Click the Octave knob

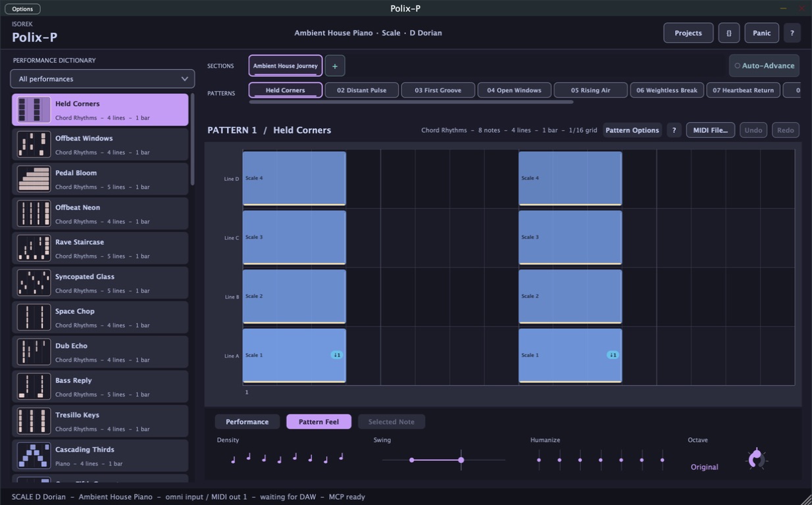(757, 459)
